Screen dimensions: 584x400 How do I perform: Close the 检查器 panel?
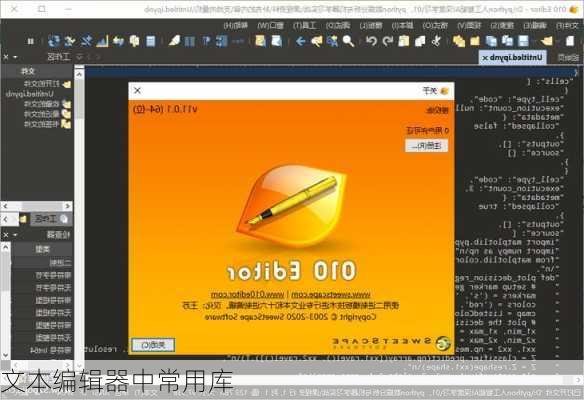click(x=6, y=235)
